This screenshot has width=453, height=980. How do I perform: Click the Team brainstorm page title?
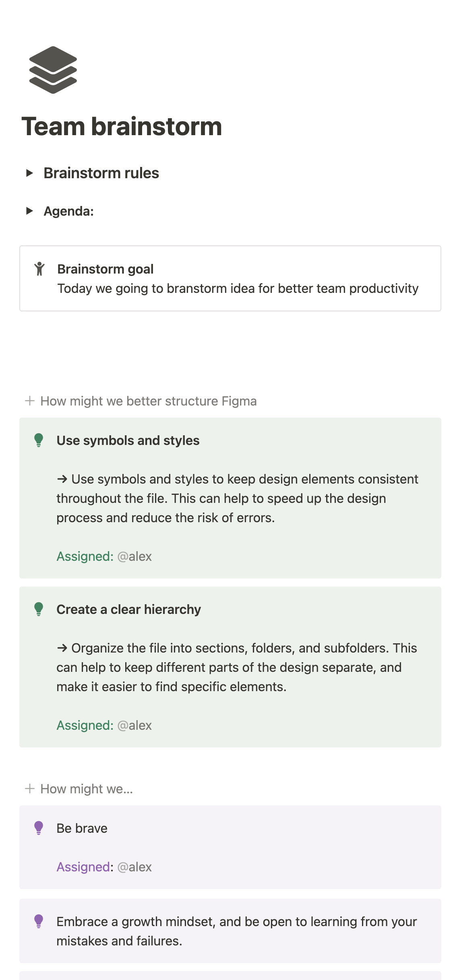pyautogui.click(x=122, y=126)
